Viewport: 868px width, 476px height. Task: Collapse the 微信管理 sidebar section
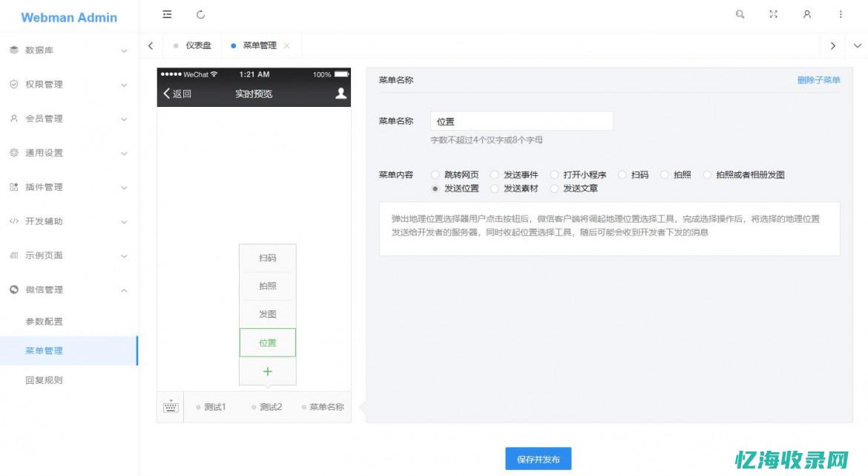click(67, 290)
